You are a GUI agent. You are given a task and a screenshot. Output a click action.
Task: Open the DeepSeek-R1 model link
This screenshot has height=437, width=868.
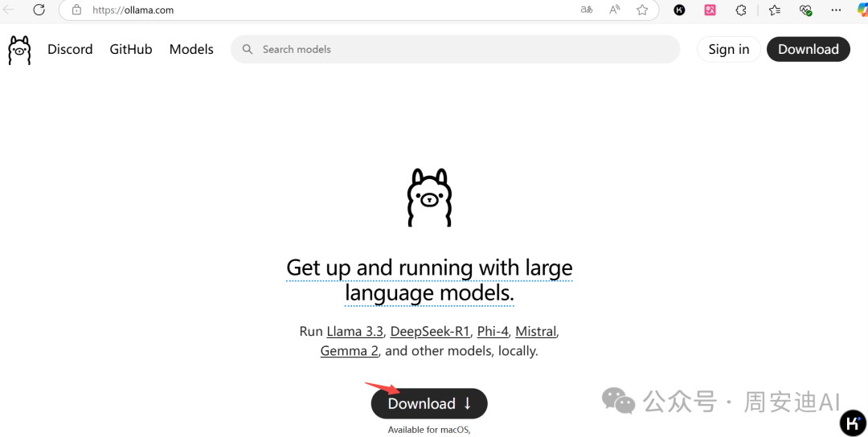[x=430, y=331]
